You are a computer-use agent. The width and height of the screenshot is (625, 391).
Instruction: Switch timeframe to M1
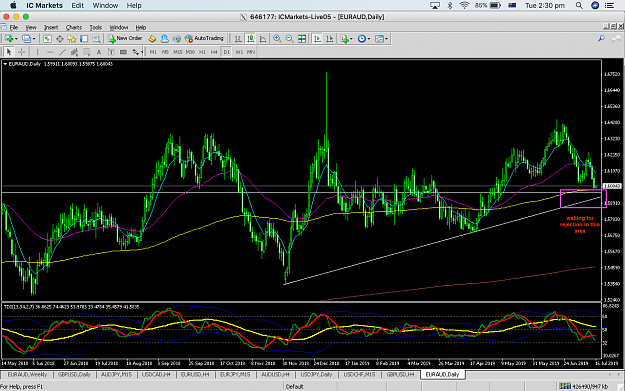click(153, 52)
